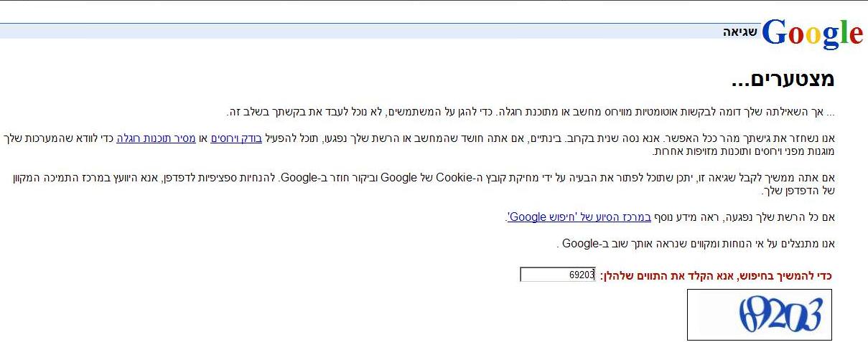Viewport: 868px width, 342px height.
Task: Focus the captcha input field containing 69203
Action: 558,275
